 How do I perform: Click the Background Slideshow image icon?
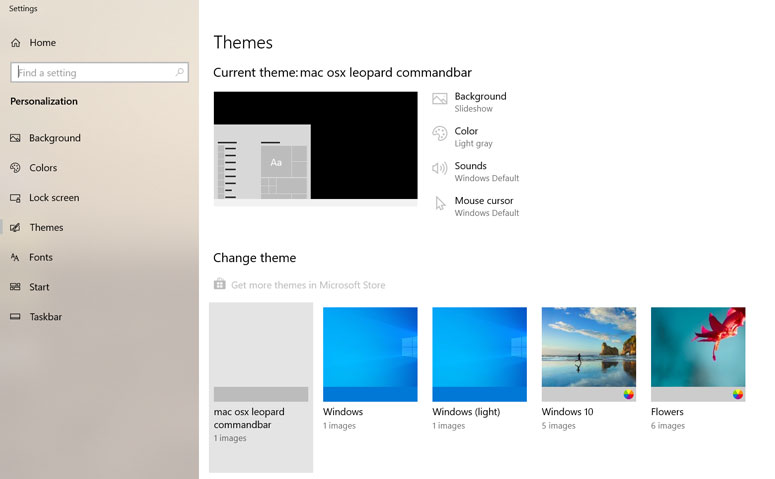pos(439,99)
